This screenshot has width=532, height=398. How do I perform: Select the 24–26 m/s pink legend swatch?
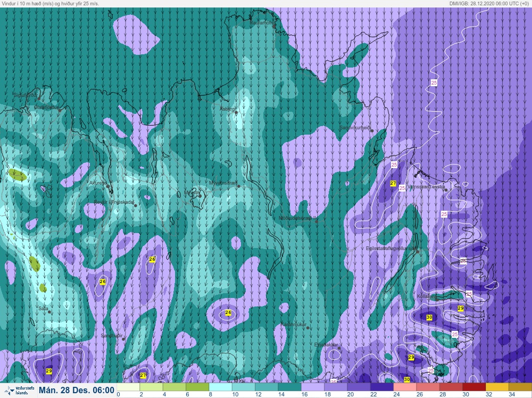pos(405,387)
